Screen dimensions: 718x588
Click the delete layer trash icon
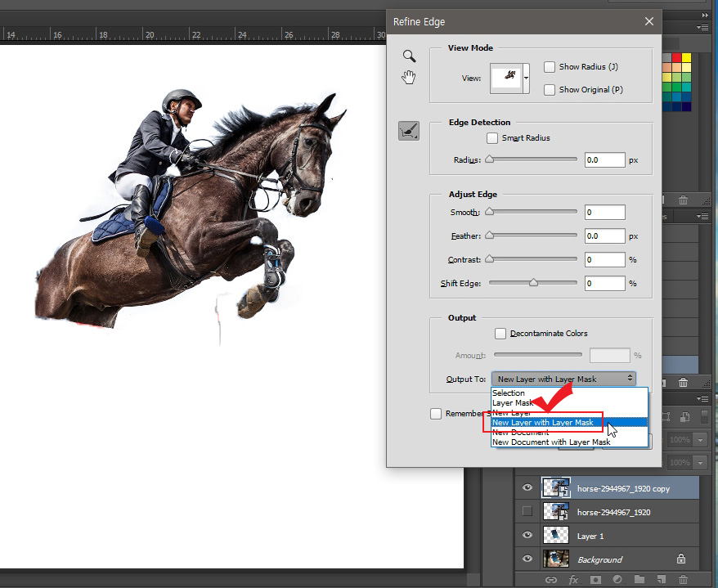pyautogui.click(x=684, y=578)
